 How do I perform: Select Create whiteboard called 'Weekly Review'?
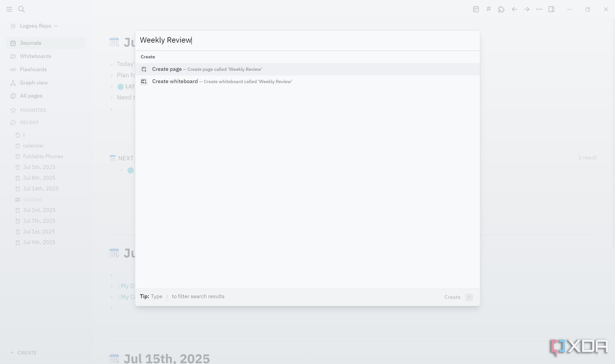[x=307, y=81]
